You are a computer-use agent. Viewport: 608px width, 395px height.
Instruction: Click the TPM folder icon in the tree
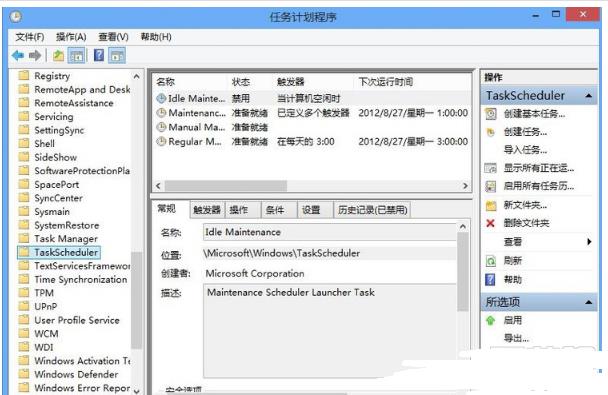(x=24, y=293)
